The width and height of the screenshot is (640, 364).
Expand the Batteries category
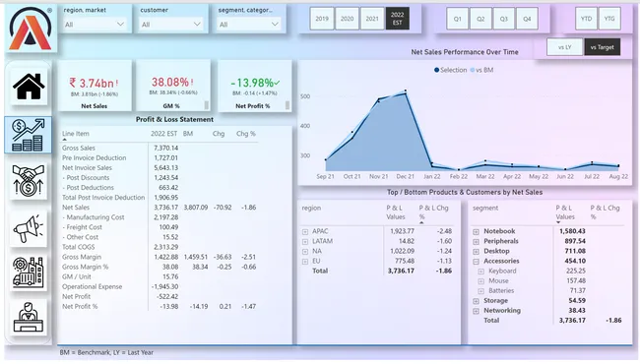point(480,291)
